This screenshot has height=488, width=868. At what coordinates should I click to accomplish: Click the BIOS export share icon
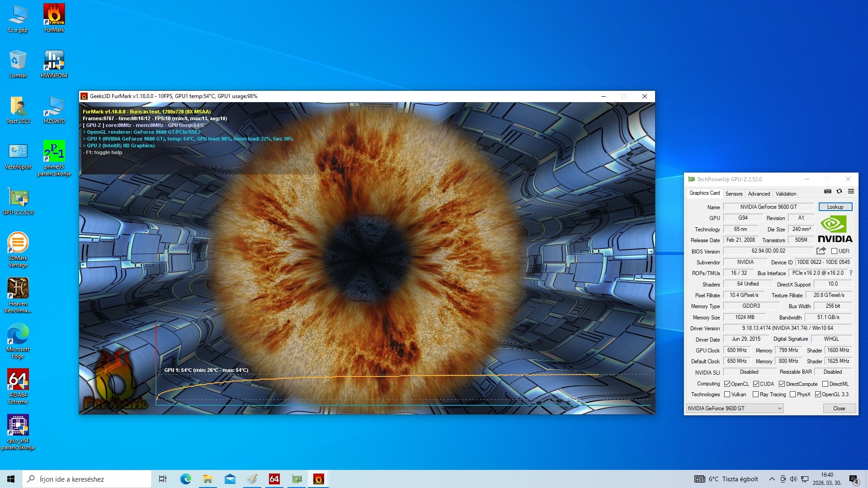(x=821, y=251)
